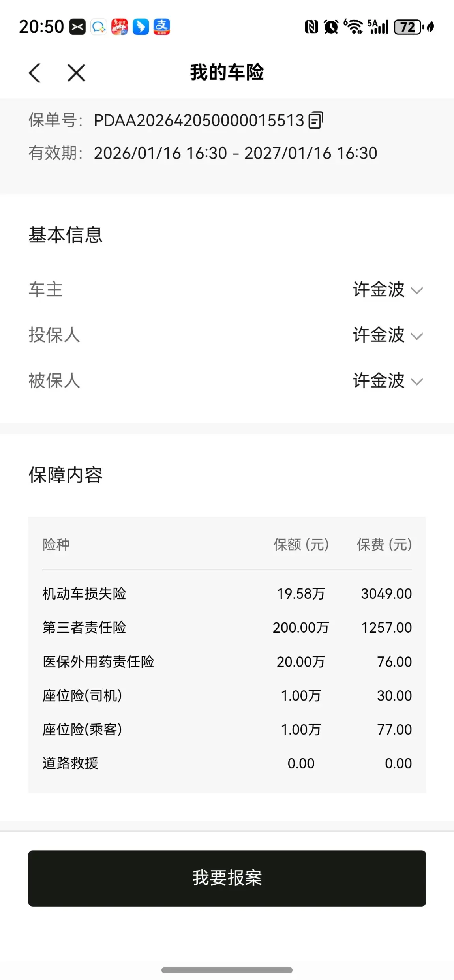Expand the 车主 details chevron
454x980 pixels.
pyautogui.click(x=417, y=291)
